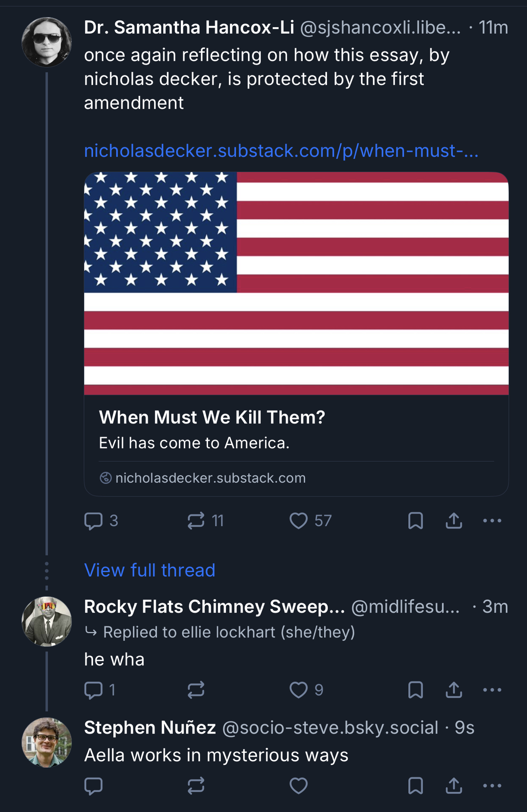
Task: Share the 'he wha' reply
Action: click(453, 690)
